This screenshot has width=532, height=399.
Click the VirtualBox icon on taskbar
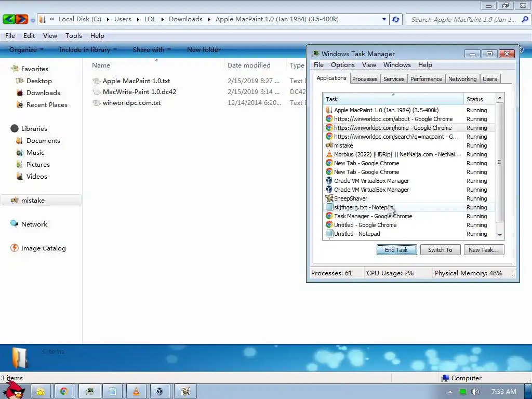point(159,391)
